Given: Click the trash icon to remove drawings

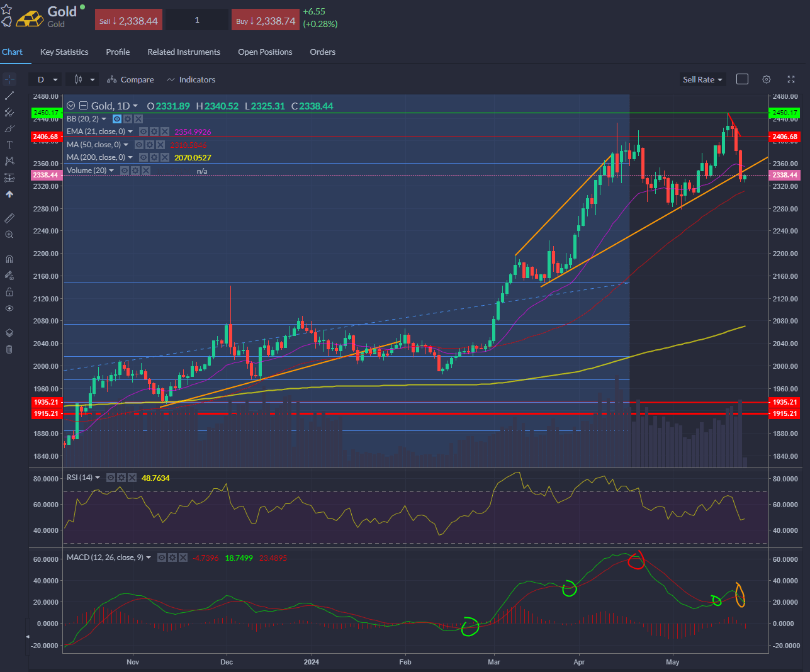Looking at the screenshot, I should click(9, 349).
